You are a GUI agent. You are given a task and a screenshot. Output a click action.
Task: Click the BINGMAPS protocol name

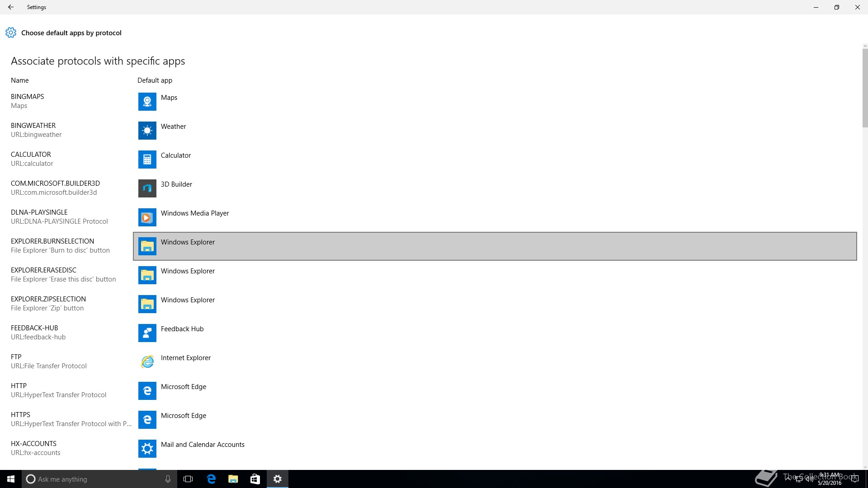coord(28,97)
